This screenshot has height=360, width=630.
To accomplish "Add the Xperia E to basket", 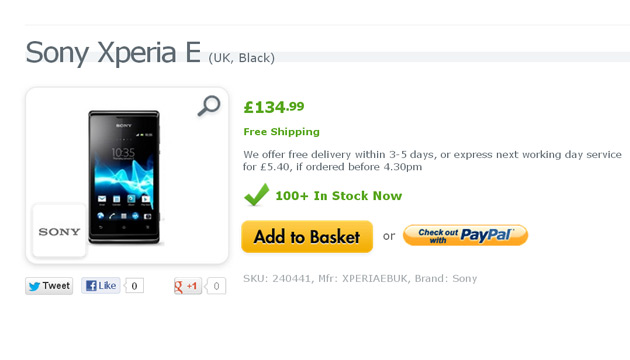I will click(x=307, y=237).
